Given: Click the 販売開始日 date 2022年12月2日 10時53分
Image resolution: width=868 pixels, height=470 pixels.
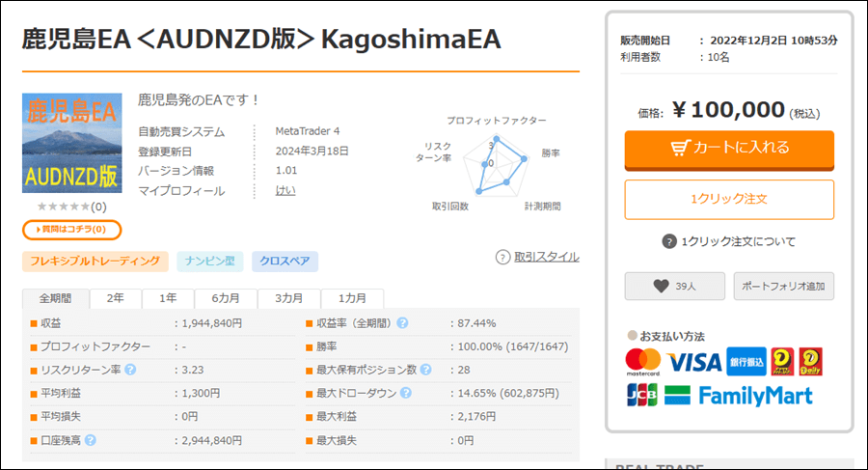Looking at the screenshot, I should (773, 41).
